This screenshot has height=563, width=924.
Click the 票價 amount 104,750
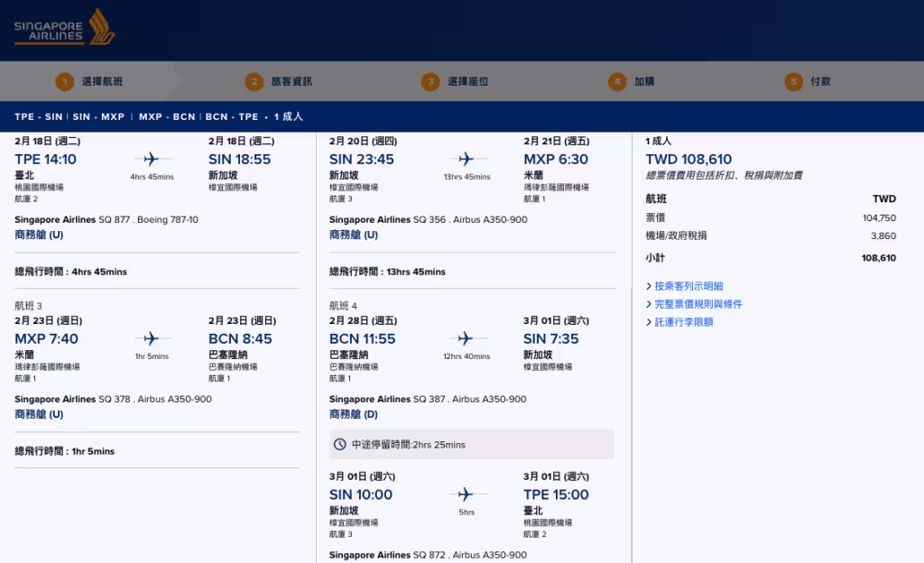click(x=879, y=218)
